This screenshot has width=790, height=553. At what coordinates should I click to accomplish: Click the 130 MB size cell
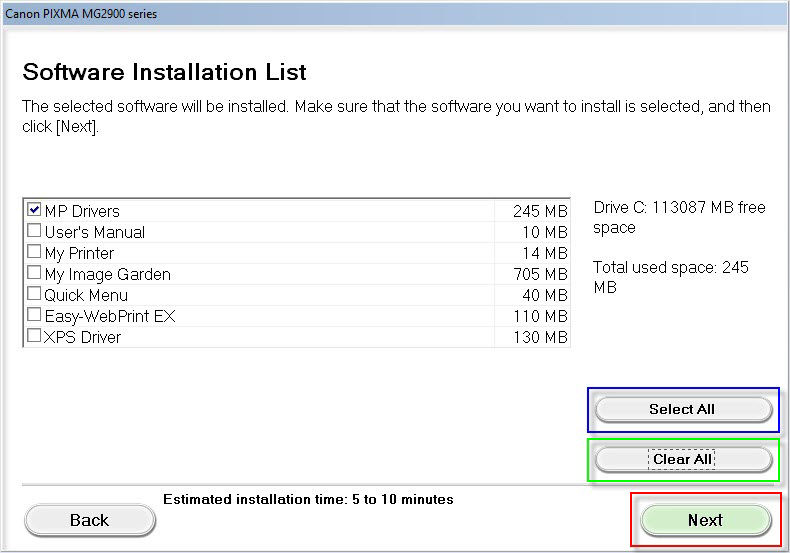tap(539, 337)
